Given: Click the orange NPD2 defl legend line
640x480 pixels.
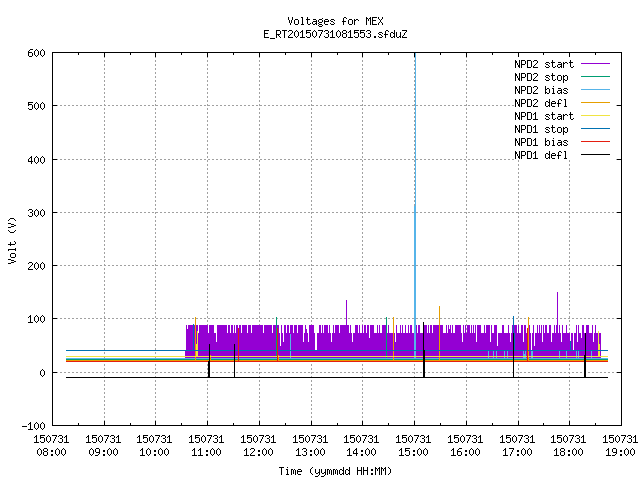Looking at the screenshot, I should click(595, 103).
